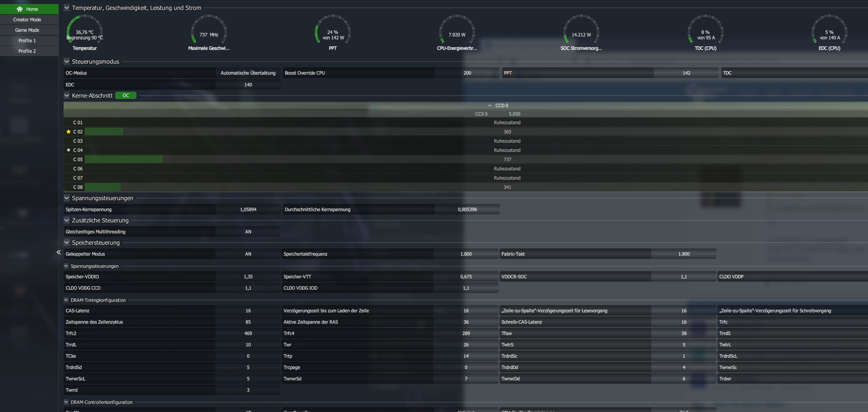Collapse Temperatur, Geschwindigkeit, Leistung und Strom section

coord(67,8)
